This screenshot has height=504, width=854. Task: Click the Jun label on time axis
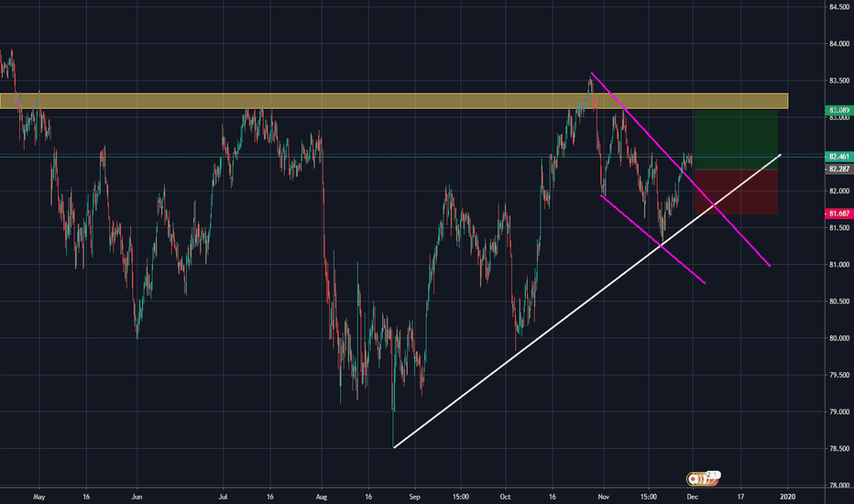(x=135, y=496)
